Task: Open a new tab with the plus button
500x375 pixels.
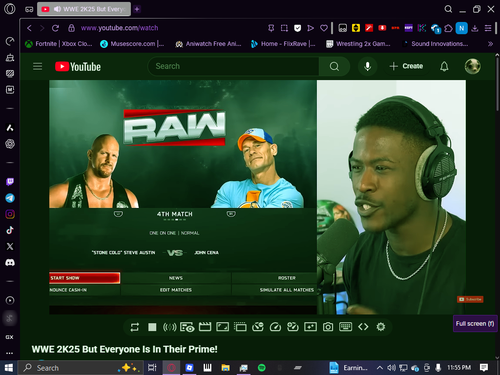Action: (x=137, y=9)
